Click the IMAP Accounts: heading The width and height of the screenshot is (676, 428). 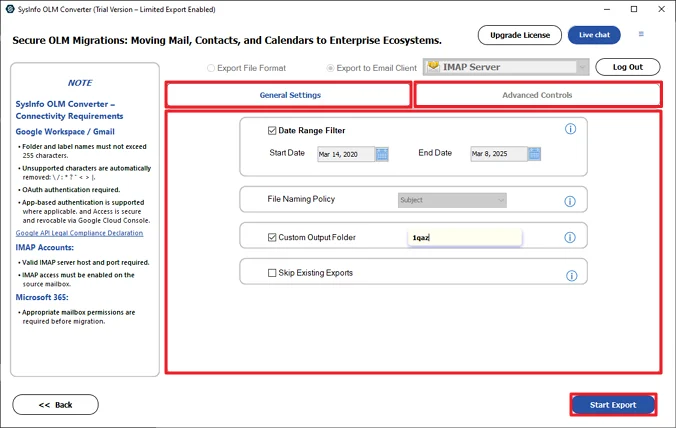pos(45,248)
